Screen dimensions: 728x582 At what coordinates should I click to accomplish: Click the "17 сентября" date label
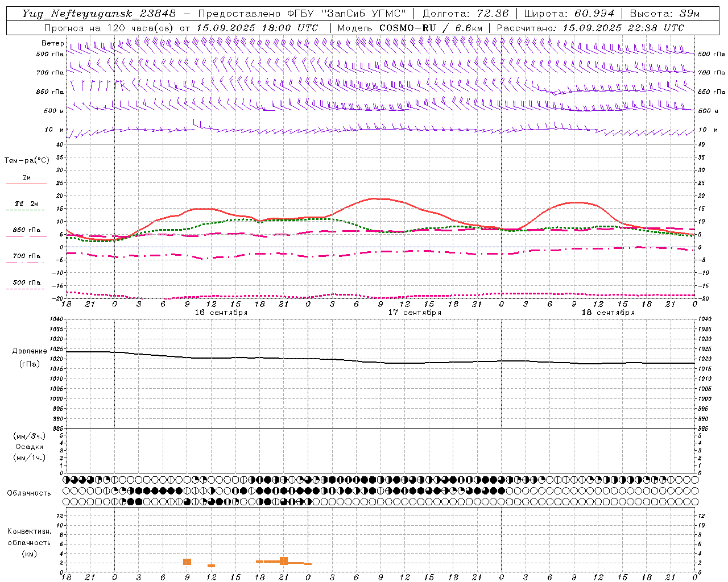[x=415, y=313]
